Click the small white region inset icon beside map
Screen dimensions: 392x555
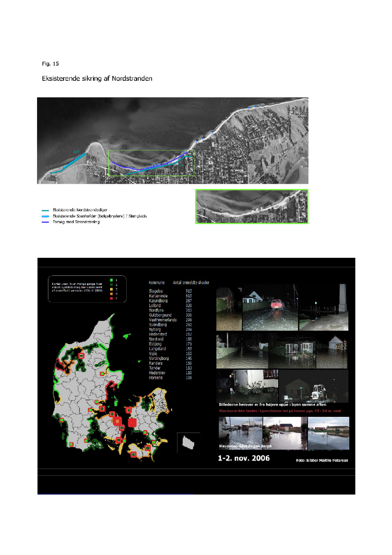tap(189, 442)
